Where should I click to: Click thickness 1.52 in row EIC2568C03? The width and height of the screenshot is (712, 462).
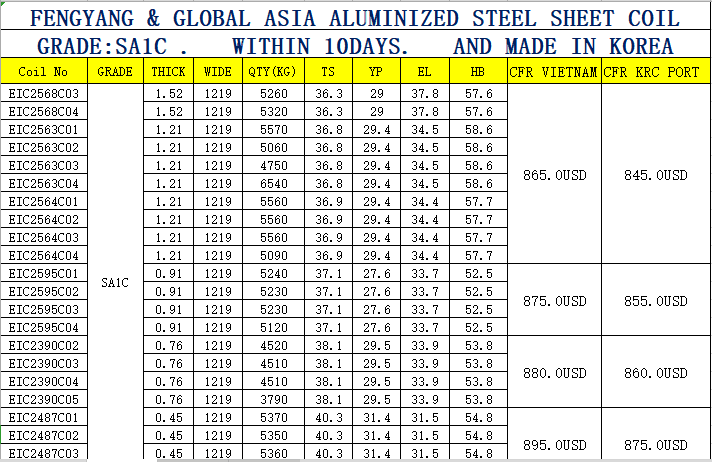pos(168,93)
